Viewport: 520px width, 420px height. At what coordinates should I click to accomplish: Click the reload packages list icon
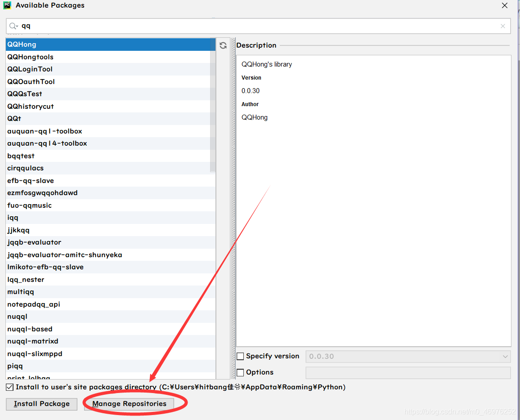click(x=223, y=45)
